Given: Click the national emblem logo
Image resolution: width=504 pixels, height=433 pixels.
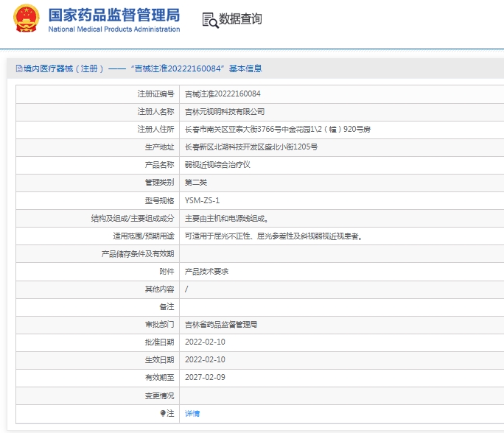Looking at the screenshot, I should point(26,18).
